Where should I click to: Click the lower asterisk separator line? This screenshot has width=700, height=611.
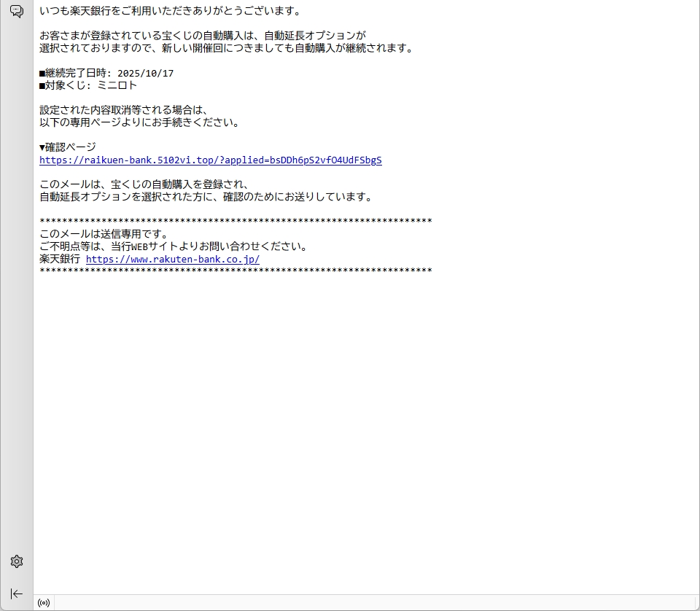pyautogui.click(x=235, y=271)
